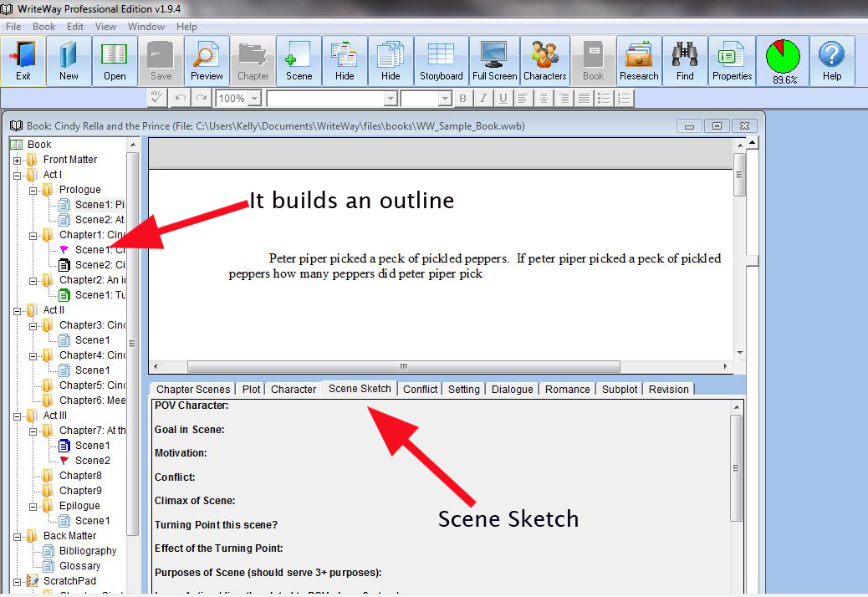Click the Undo arrow icon
This screenshot has height=597, width=868.
click(180, 99)
